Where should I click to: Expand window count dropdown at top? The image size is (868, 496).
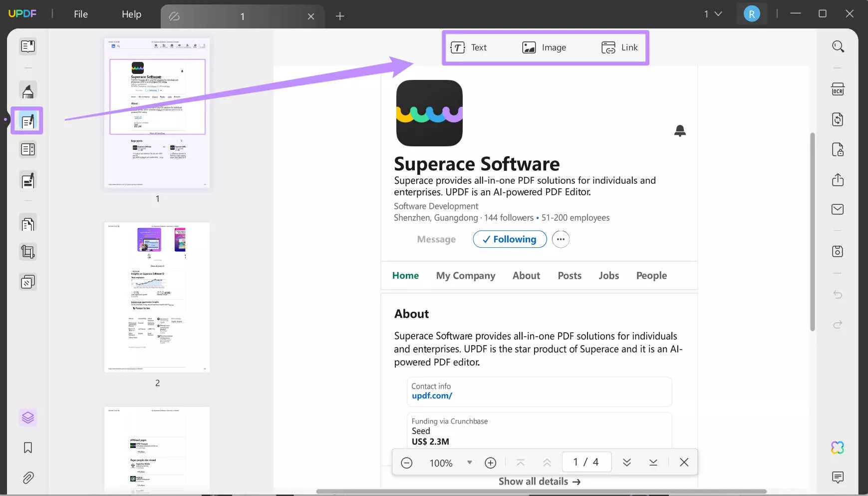coord(713,14)
